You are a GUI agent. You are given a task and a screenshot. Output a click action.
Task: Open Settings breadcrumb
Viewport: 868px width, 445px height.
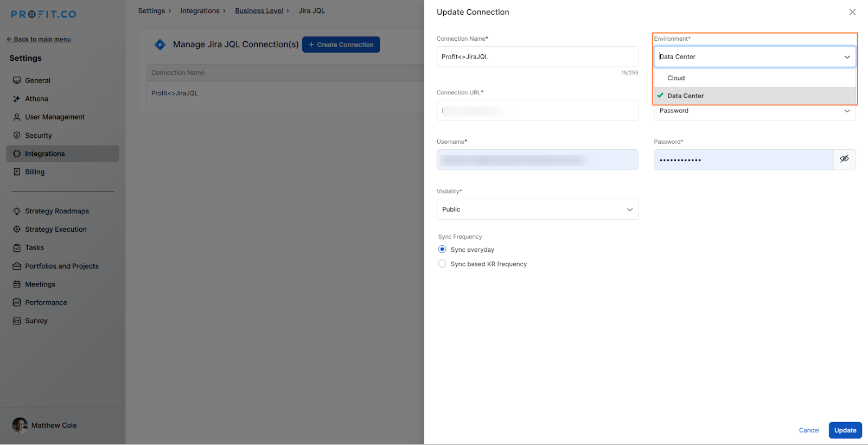(x=151, y=11)
